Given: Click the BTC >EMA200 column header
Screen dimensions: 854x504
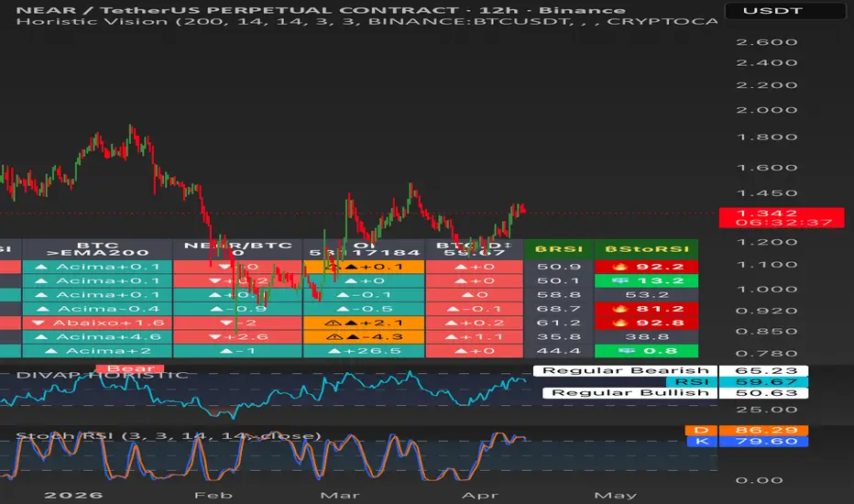Looking at the screenshot, I should click(x=97, y=249).
